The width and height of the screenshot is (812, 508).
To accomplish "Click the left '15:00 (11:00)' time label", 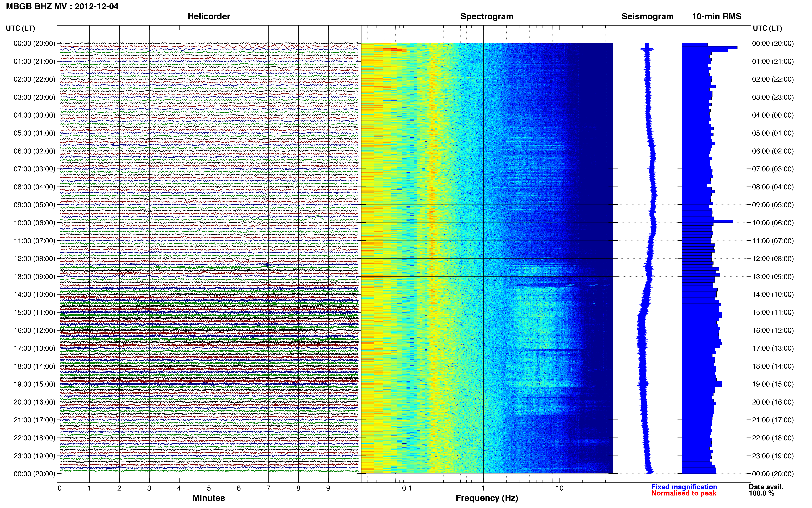I will (x=34, y=312).
